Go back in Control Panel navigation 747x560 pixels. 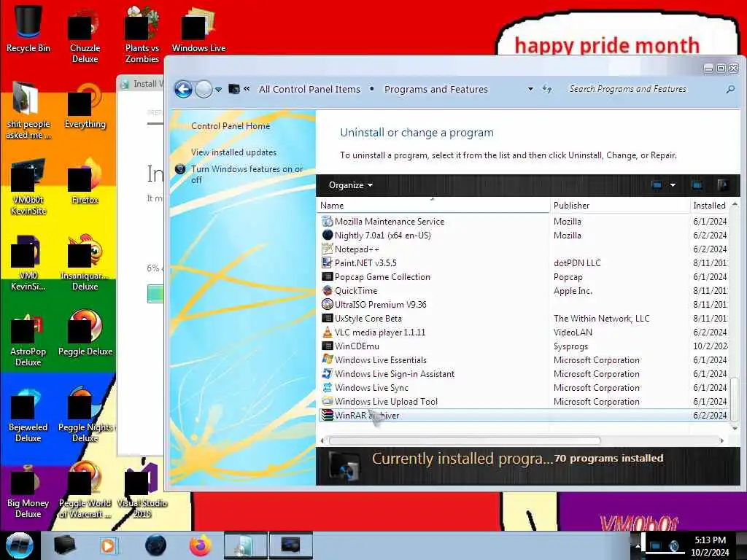[x=183, y=89]
